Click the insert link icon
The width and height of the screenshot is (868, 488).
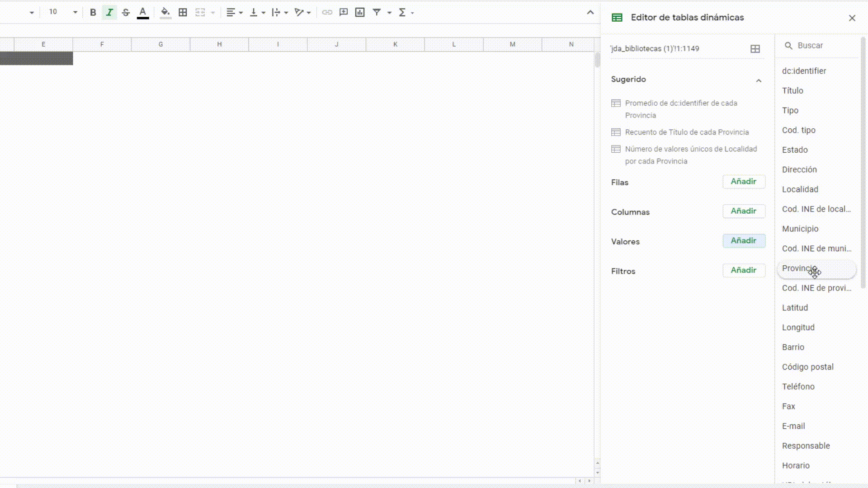coord(327,13)
